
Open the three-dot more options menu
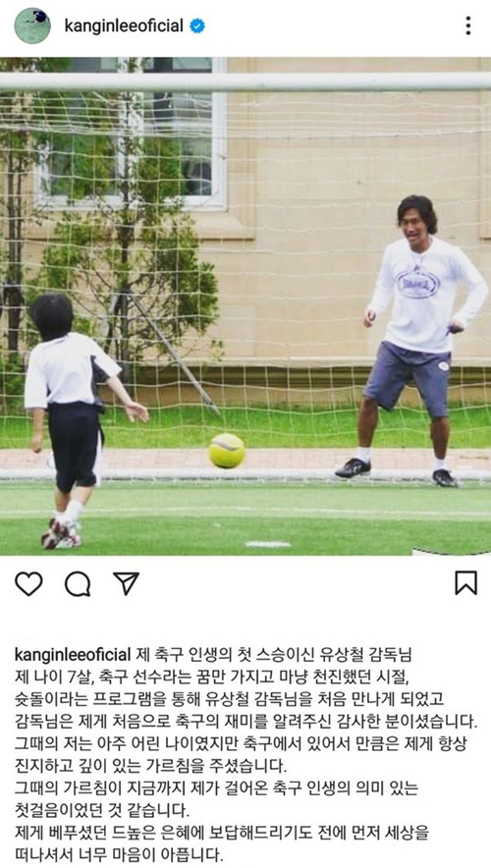468,26
